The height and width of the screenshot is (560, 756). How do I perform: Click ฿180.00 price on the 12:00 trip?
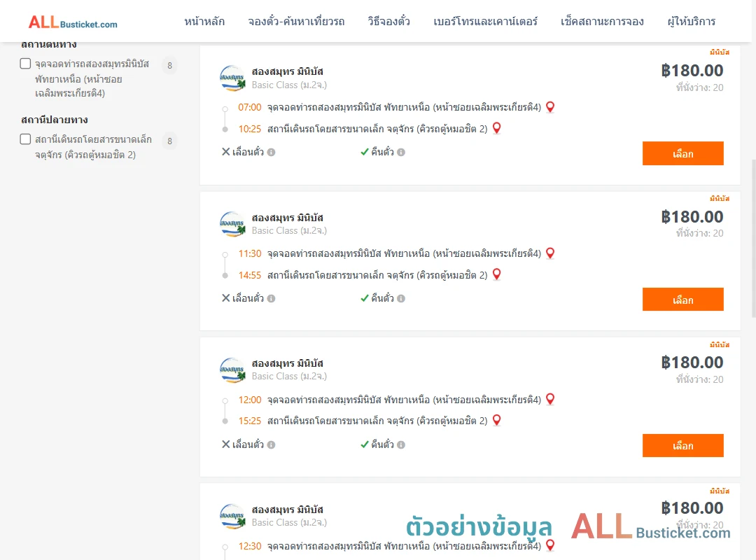[692, 363]
